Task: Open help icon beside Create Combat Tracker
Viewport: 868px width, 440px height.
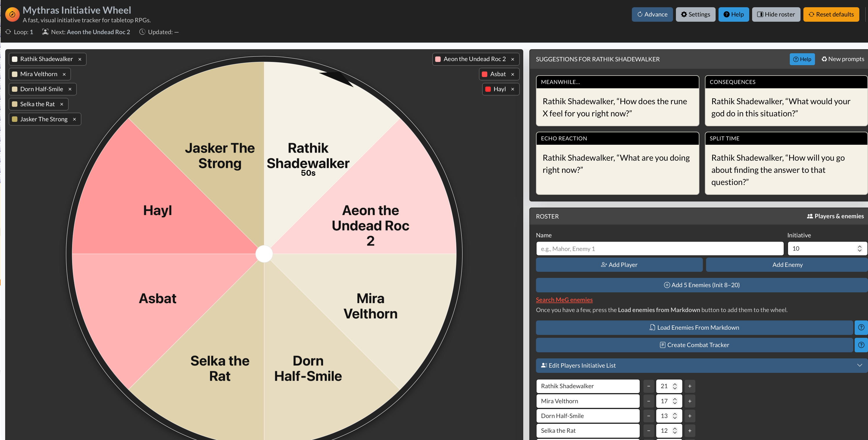Action: [x=861, y=345]
